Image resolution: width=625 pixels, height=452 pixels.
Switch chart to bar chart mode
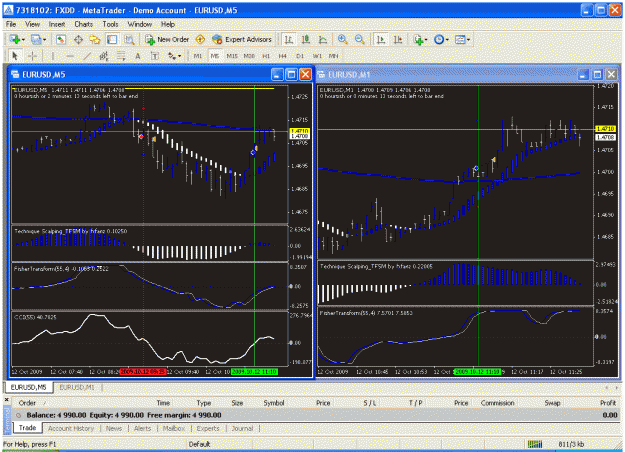[x=289, y=39]
